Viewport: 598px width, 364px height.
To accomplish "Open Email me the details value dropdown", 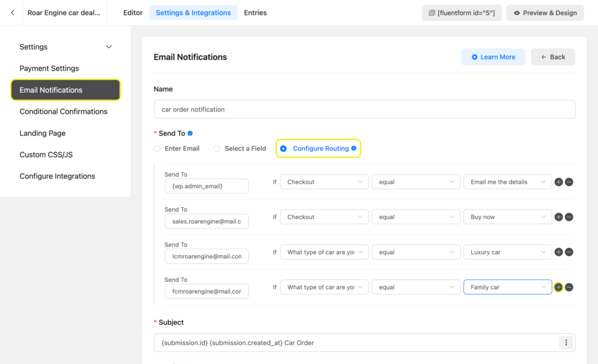I will click(507, 182).
